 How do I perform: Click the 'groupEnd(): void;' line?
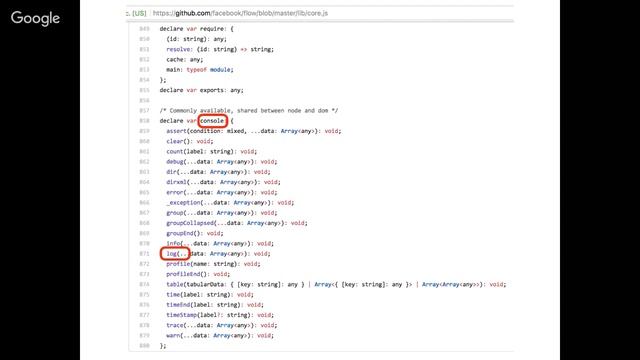[x=195, y=233]
